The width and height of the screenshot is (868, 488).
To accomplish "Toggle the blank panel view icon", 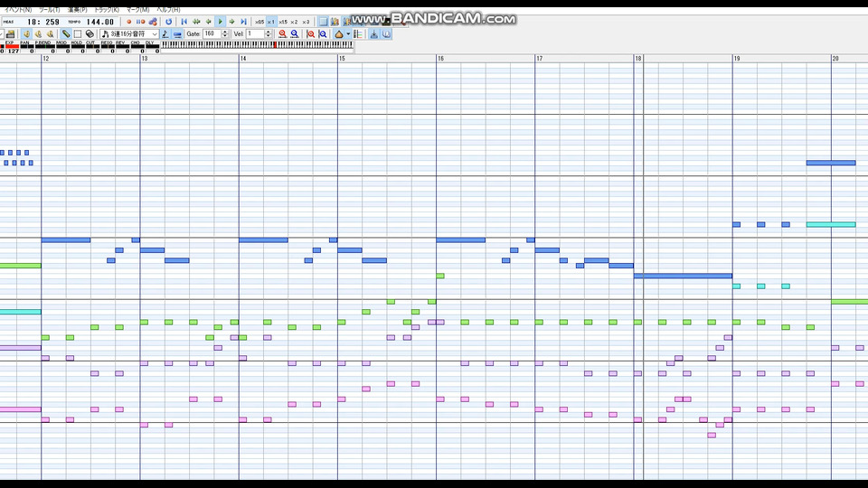I will (324, 22).
